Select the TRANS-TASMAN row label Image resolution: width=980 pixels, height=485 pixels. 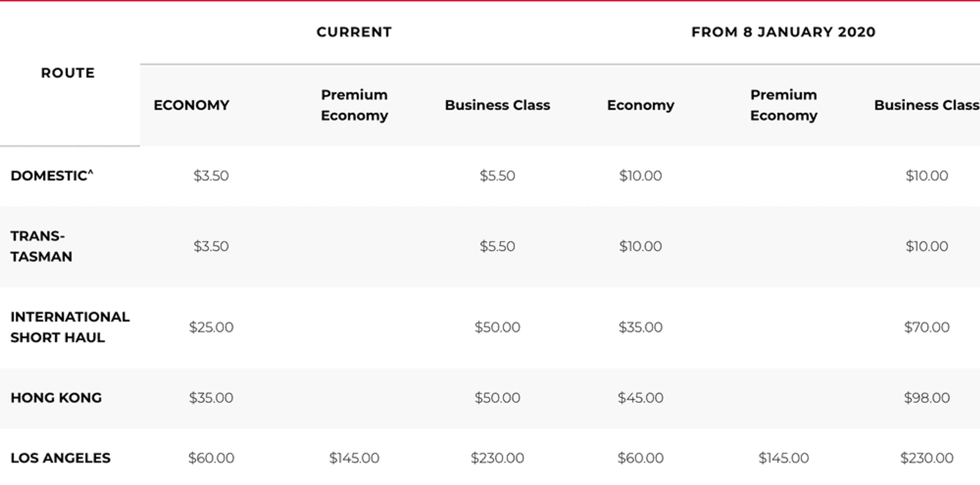click(41, 246)
